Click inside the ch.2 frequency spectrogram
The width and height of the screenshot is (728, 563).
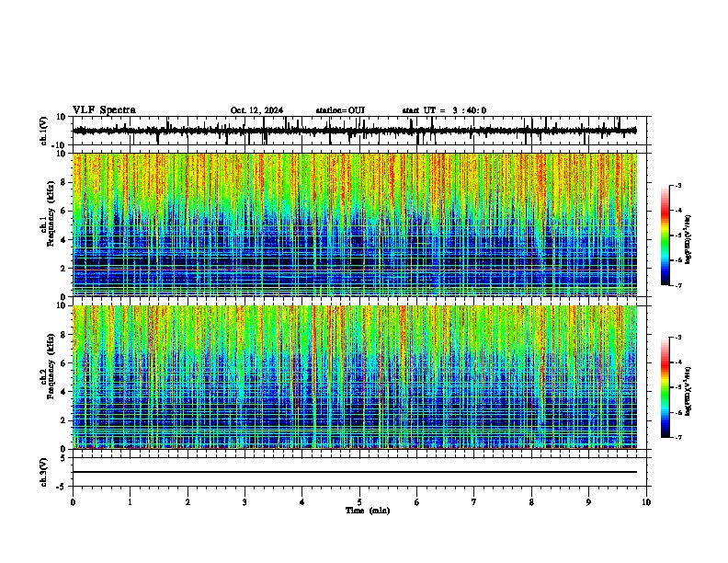point(355,377)
